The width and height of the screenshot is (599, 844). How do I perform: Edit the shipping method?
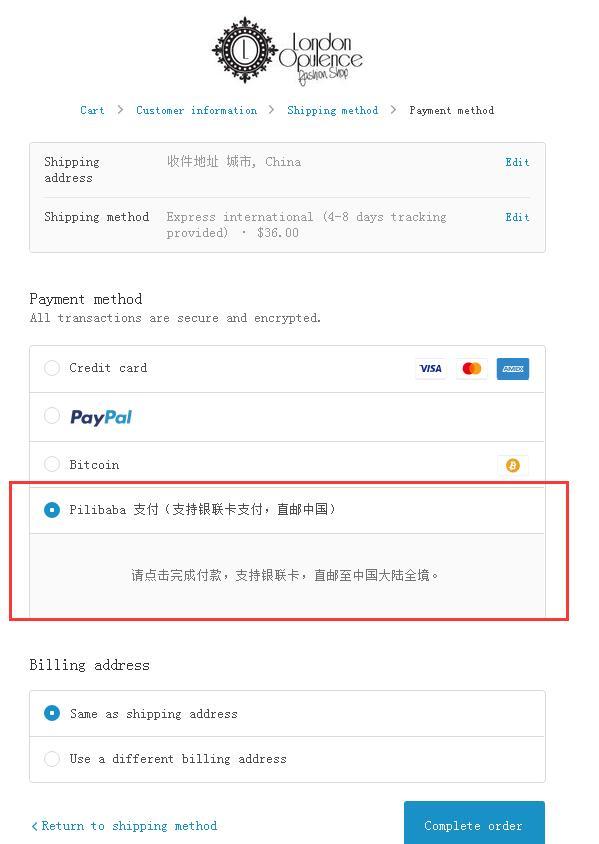[x=517, y=217]
